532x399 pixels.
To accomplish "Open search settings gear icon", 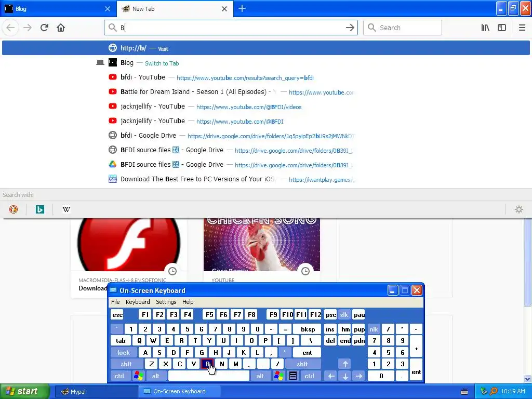I will (x=519, y=209).
